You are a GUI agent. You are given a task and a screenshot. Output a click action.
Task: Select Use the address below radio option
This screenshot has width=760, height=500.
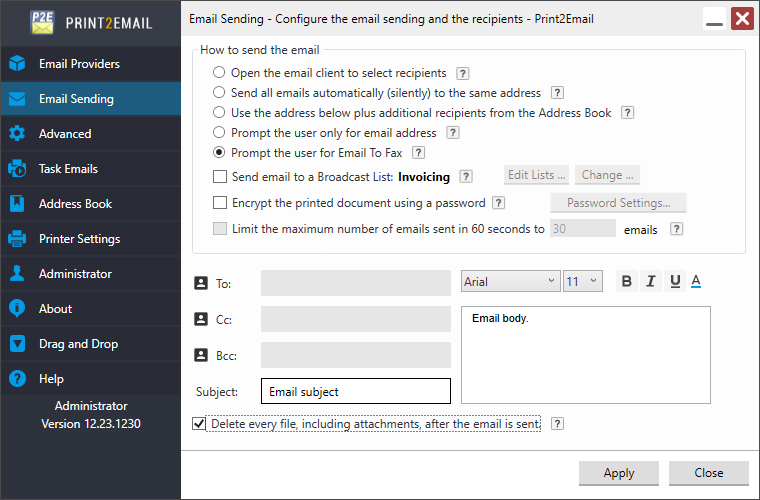click(219, 112)
